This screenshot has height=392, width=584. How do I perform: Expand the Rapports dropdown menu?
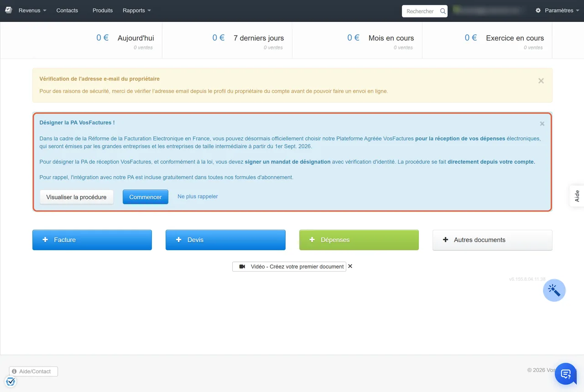136,10
